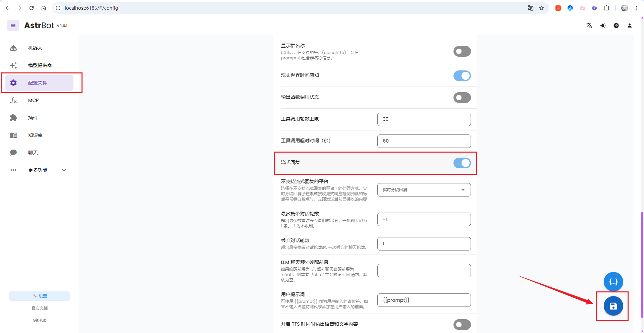Turn off the 流式回复 switch

462,163
